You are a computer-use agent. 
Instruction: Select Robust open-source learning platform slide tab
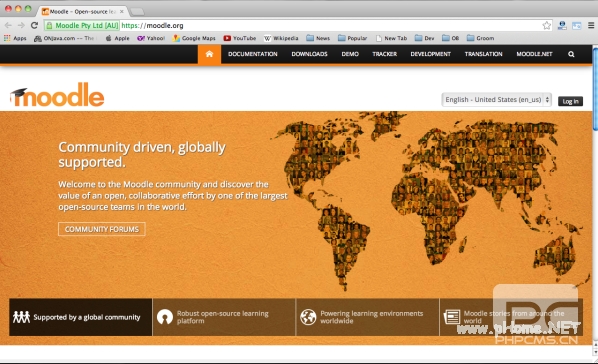[x=224, y=317]
